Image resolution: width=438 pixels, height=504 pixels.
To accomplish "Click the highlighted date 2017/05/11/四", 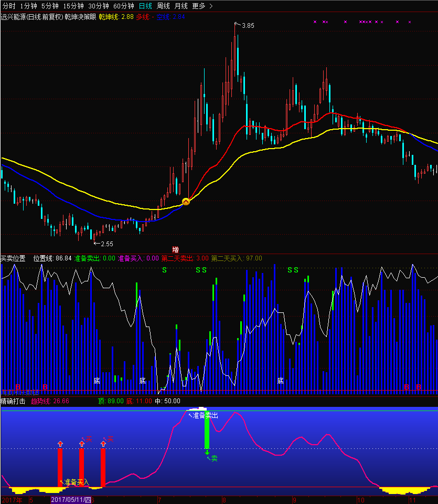I will click(71, 500).
